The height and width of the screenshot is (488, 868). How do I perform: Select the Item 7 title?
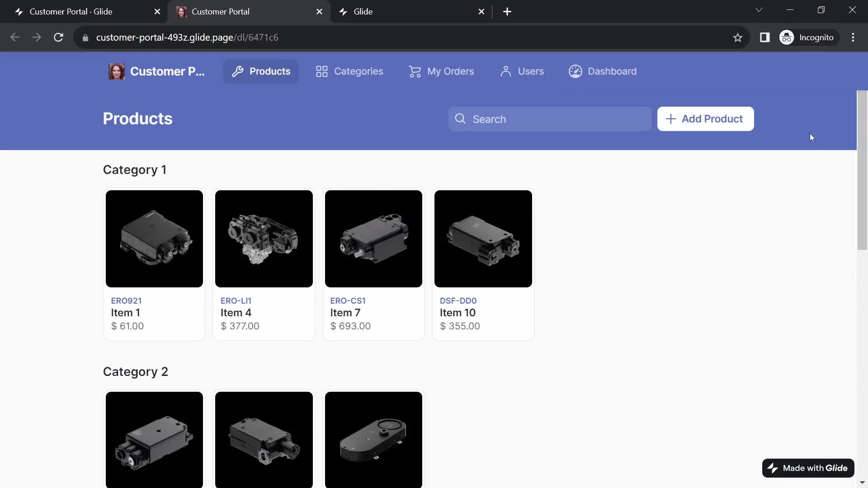pyautogui.click(x=345, y=313)
